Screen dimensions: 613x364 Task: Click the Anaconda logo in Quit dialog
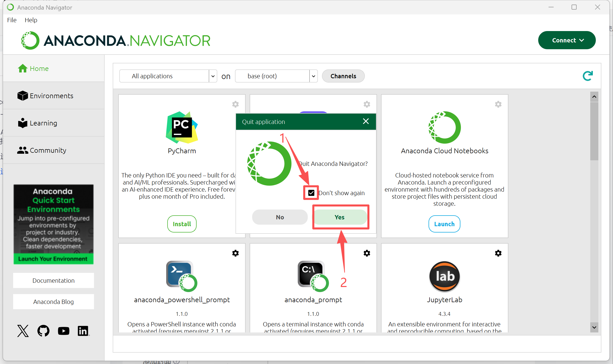(x=269, y=164)
